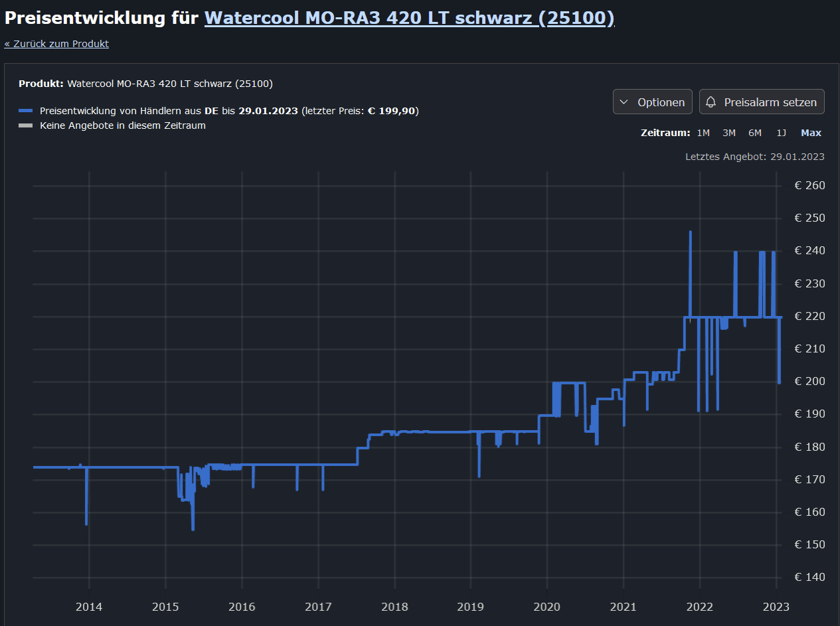Click the Letztes Angebot: 29.01.2023 text

pyautogui.click(x=755, y=157)
